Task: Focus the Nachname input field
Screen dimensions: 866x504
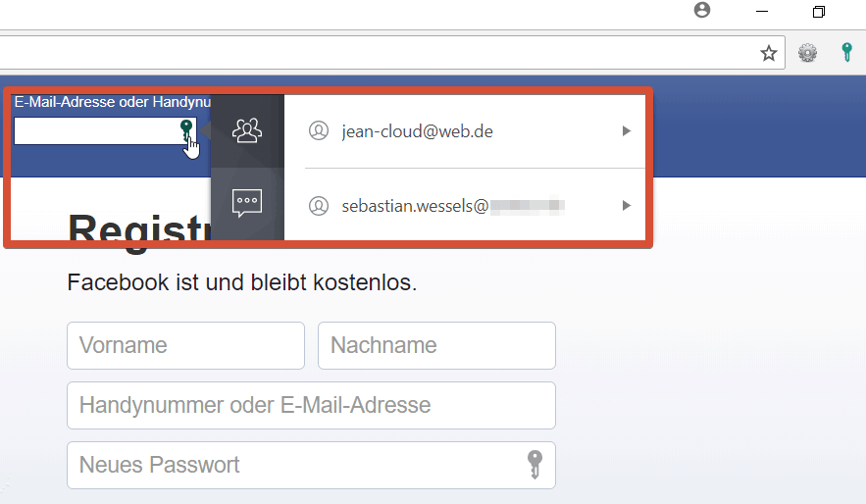Action: point(436,345)
